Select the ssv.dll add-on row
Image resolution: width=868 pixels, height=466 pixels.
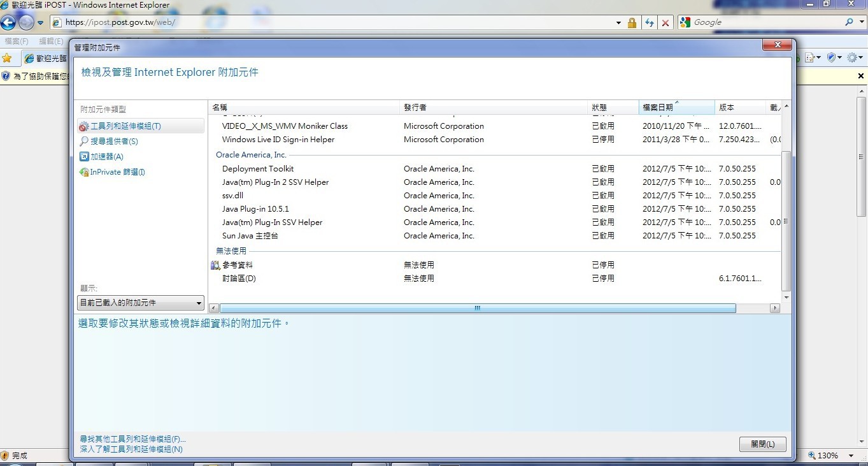pos(495,196)
